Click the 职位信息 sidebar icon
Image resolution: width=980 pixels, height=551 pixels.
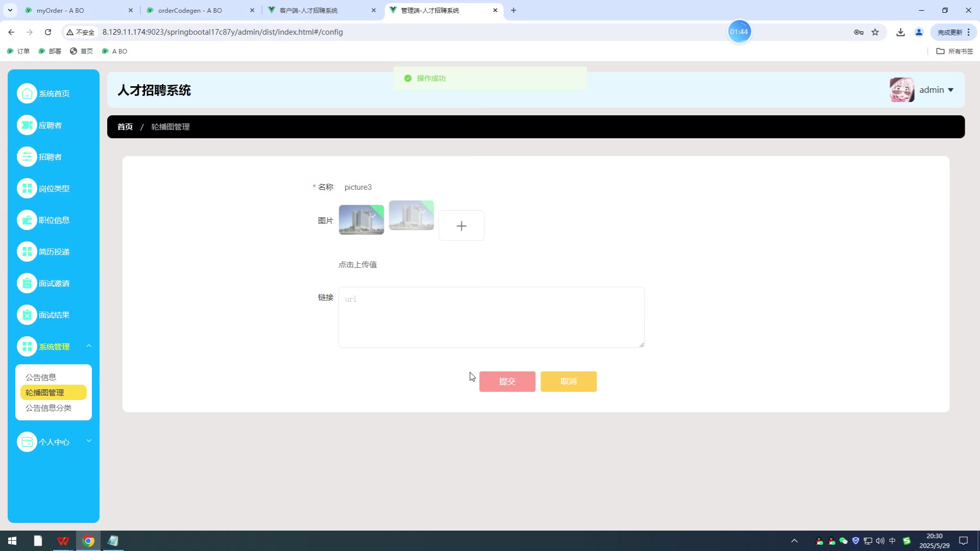pyautogui.click(x=27, y=220)
